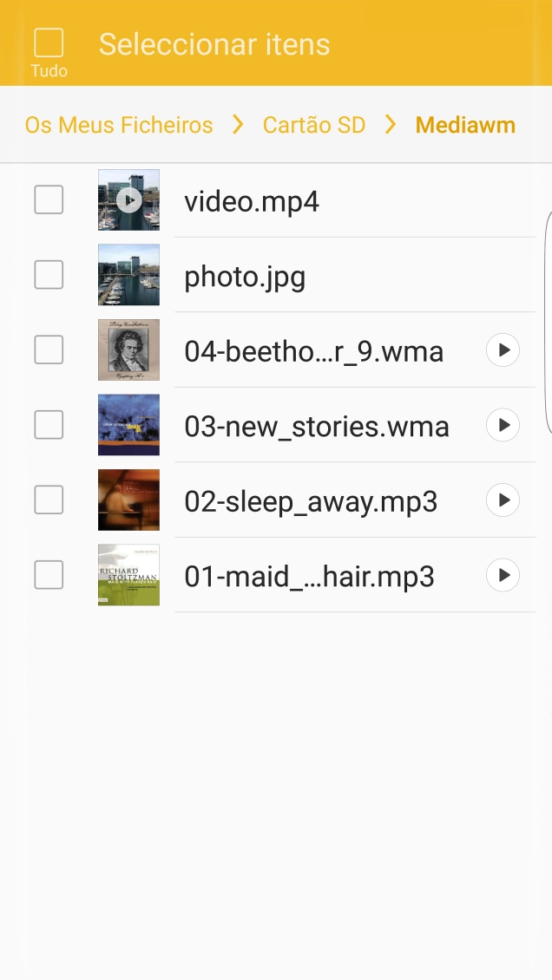Tap the Richard Stoltzman album cover

coord(128,574)
